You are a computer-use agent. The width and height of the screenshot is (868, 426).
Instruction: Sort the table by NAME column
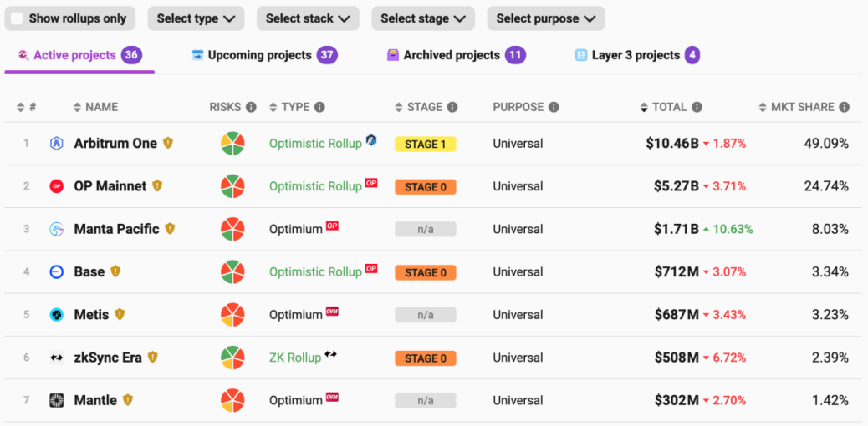(x=96, y=107)
